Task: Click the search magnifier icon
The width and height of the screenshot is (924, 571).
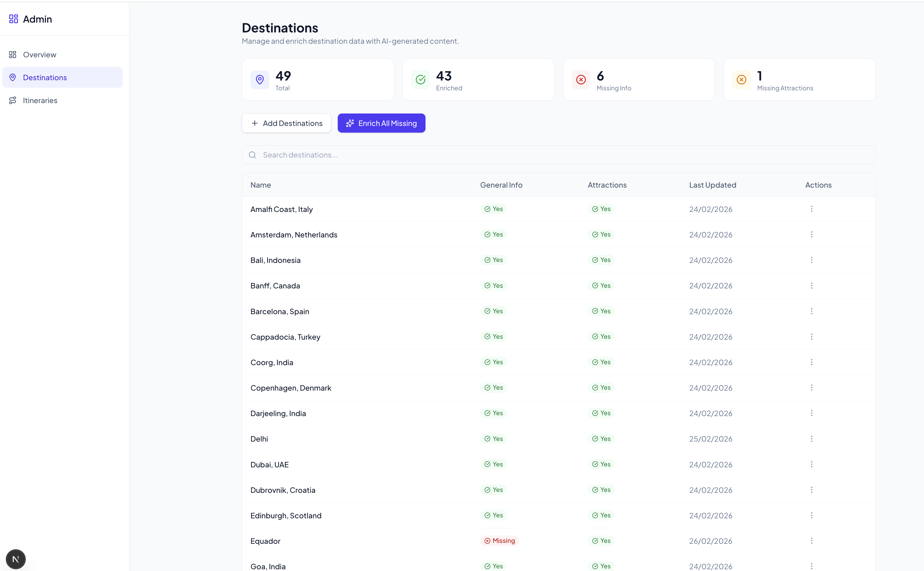Action: 252,155
